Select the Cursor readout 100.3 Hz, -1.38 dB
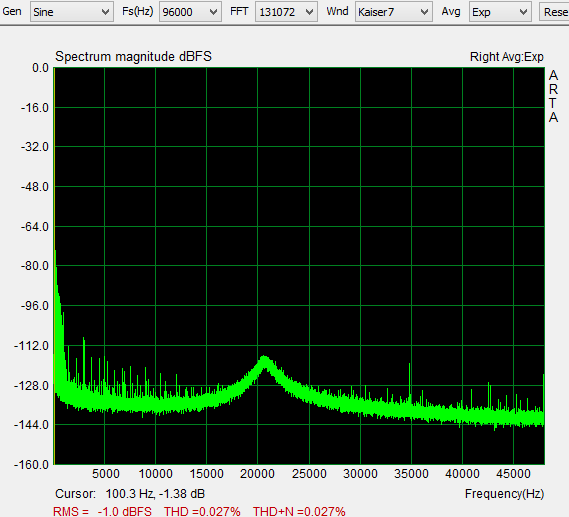This screenshot has width=569, height=517. coord(130,494)
